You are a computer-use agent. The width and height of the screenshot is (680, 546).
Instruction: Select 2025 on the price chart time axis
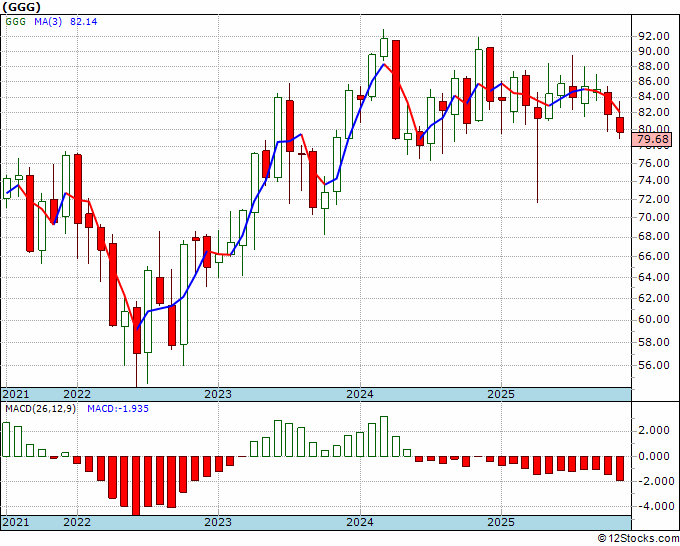(501, 394)
